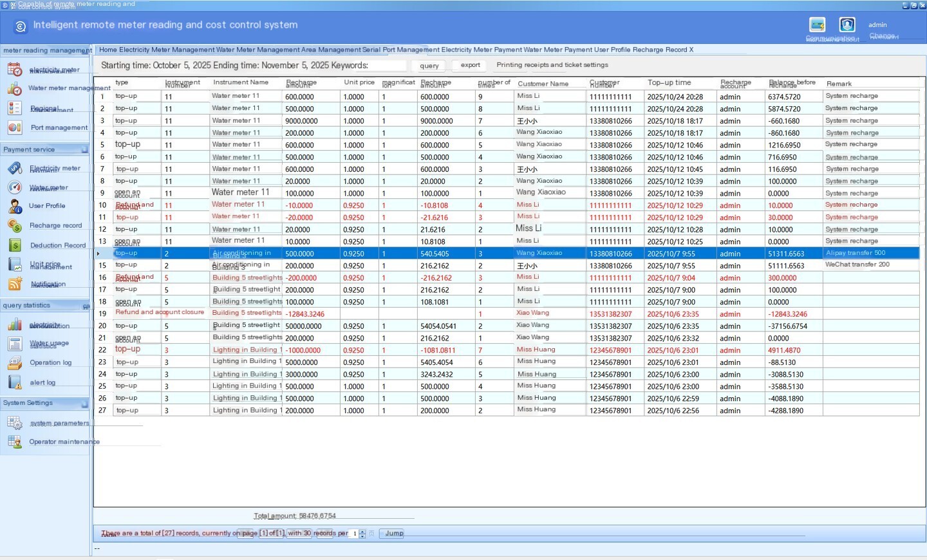Open Unit price management sidebar icon

pos(14,265)
